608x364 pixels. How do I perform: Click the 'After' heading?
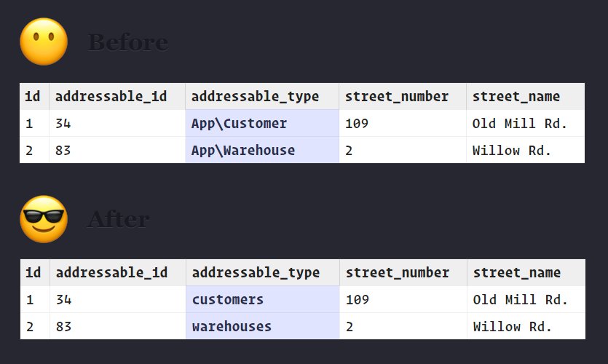(x=118, y=219)
